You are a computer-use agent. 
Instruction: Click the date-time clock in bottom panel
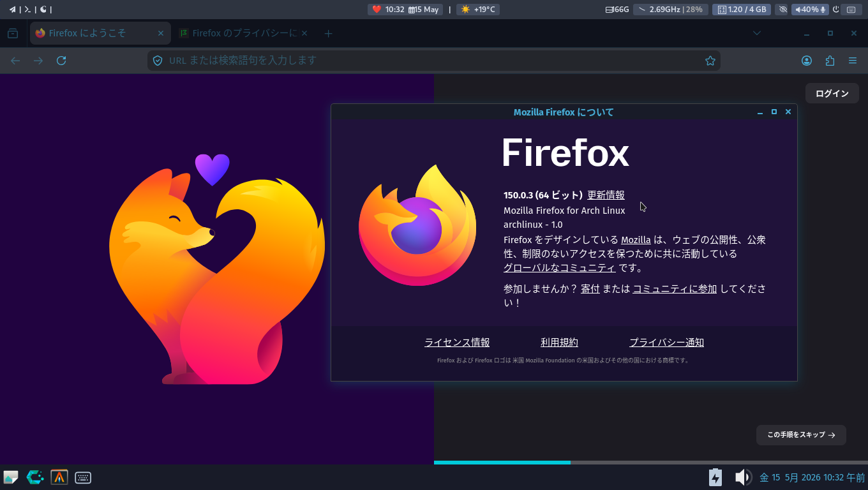pos(812,477)
